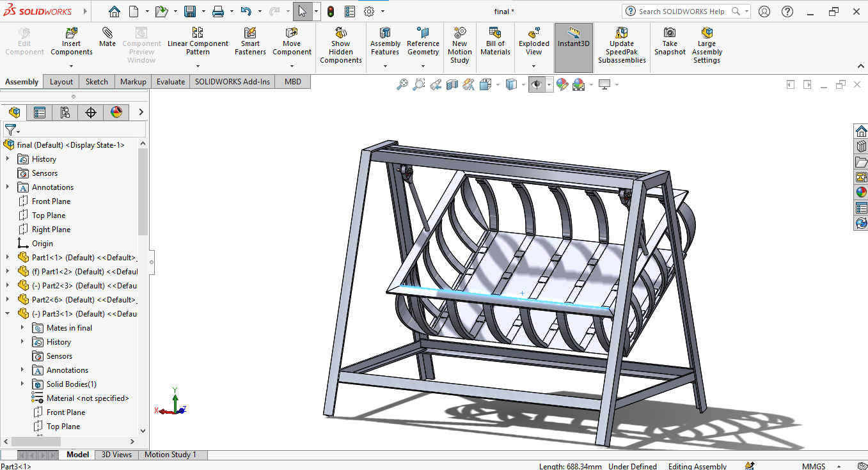868x470 pixels.
Task: Collapse the Part3<1> tree node
Action: coord(8,314)
